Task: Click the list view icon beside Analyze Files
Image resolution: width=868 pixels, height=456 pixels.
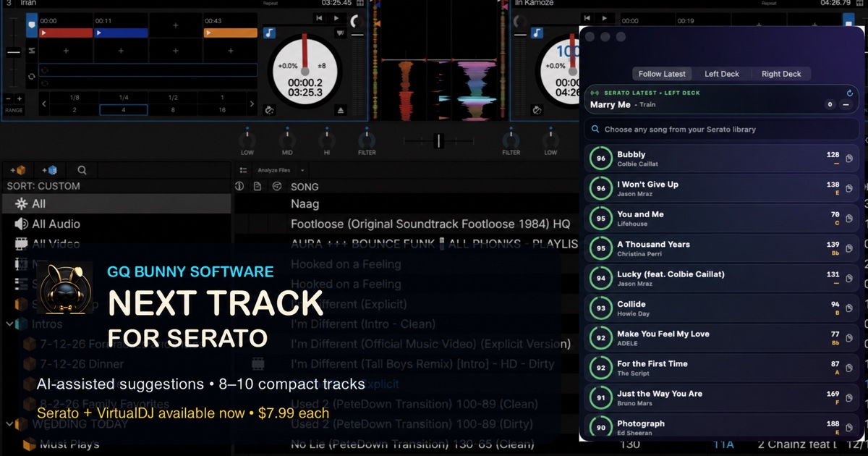Action: point(244,170)
